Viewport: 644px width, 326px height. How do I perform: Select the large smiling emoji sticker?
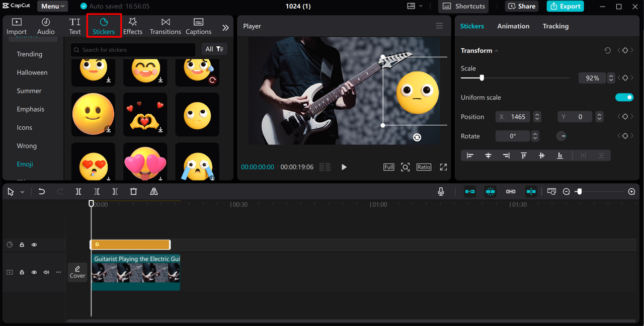(93, 114)
